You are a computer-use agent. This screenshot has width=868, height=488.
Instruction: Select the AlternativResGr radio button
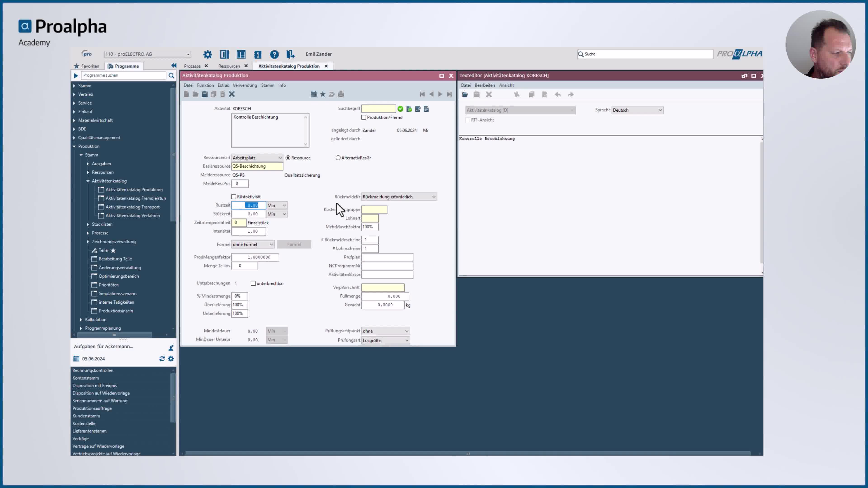338,158
